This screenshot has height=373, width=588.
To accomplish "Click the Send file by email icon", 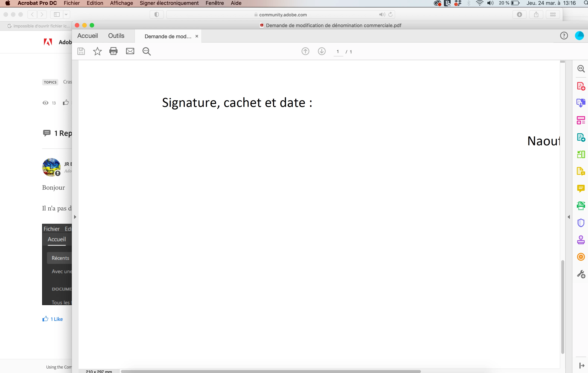I will pyautogui.click(x=130, y=51).
